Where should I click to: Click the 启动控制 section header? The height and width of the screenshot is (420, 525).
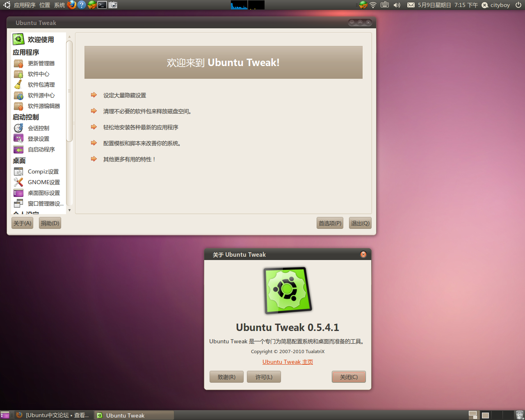point(26,117)
